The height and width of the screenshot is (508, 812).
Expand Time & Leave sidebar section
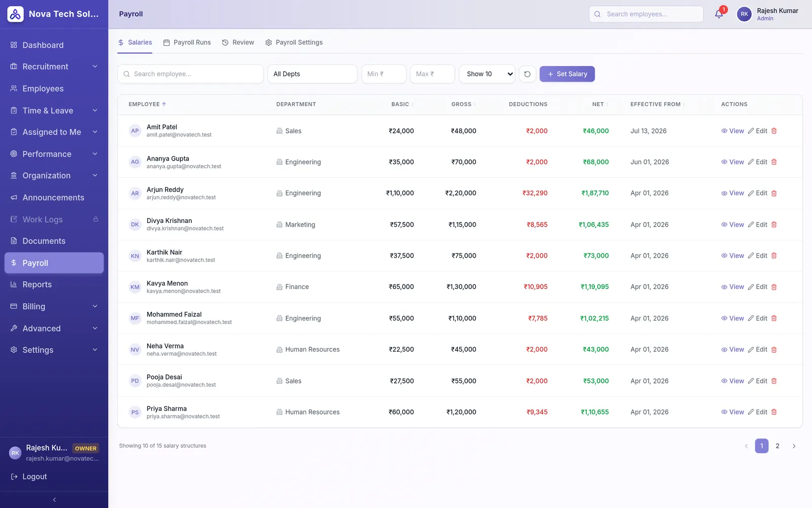pyautogui.click(x=54, y=111)
